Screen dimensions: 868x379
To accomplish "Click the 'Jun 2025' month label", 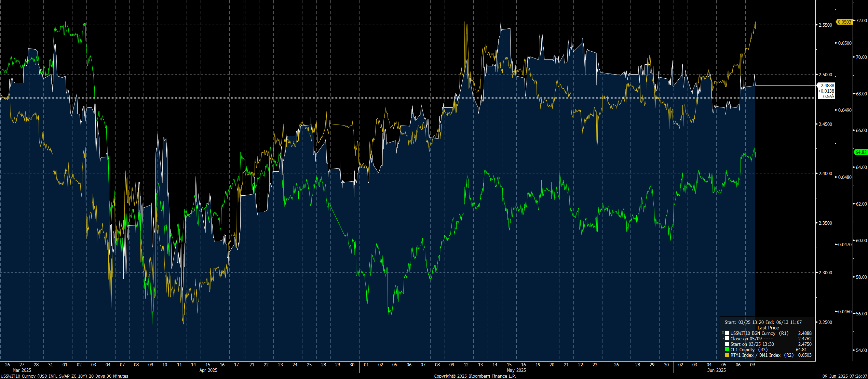I will tap(716, 370).
